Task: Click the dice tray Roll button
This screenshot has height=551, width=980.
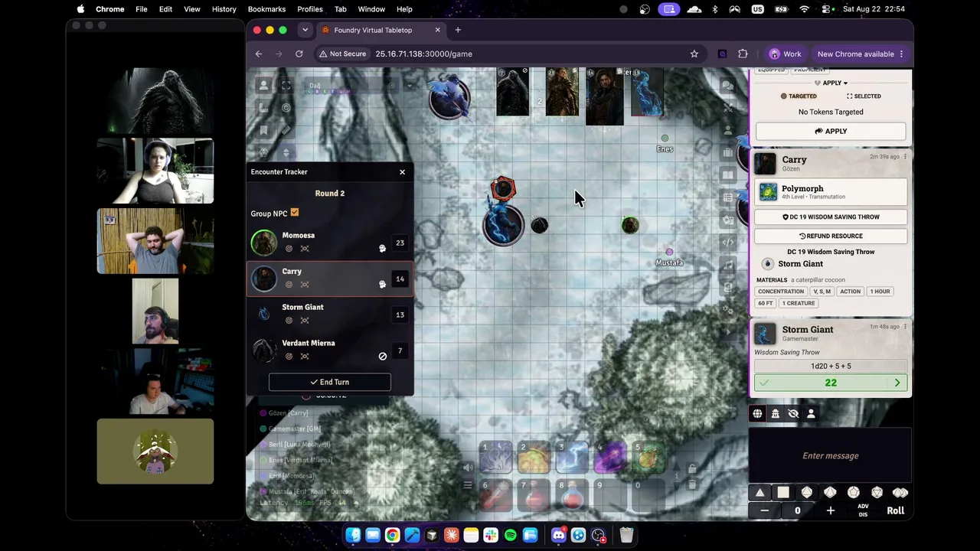Action: pyautogui.click(x=895, y=510)
